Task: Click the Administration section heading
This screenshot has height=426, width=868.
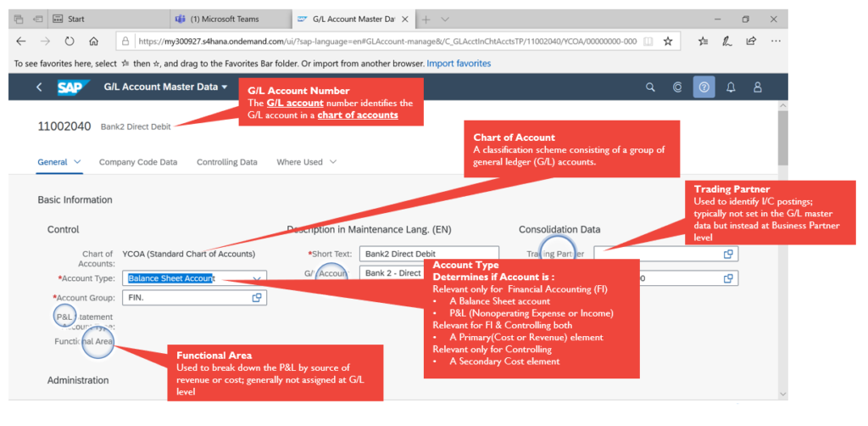Action: tap(78, 380)
